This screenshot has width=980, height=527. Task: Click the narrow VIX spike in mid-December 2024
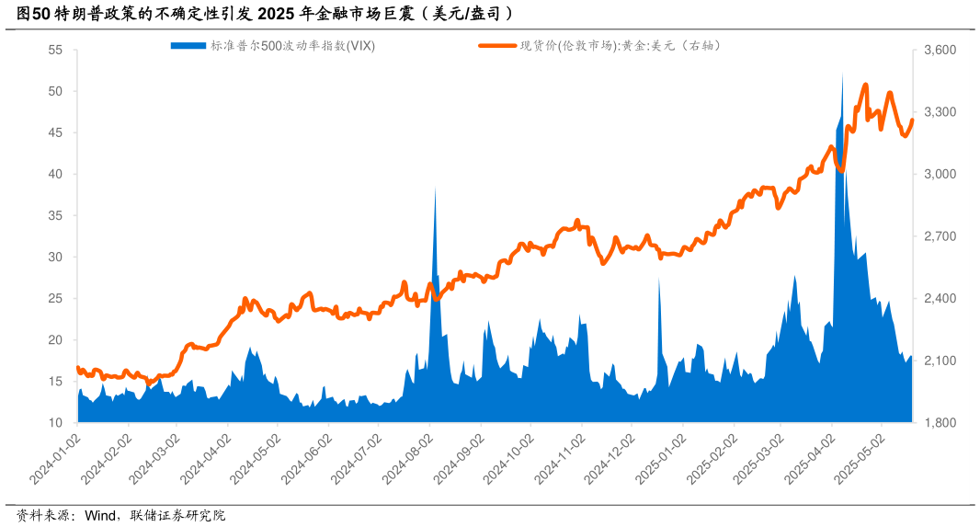pos(658,281)
